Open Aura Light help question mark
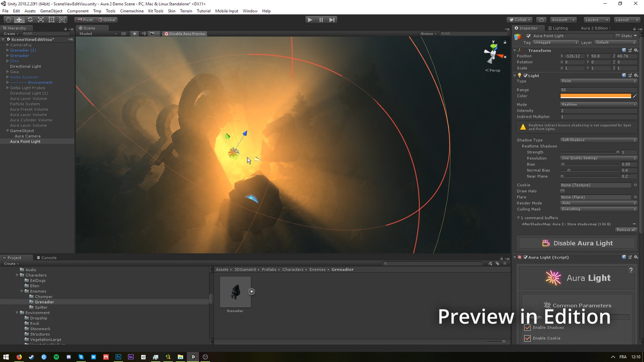The height and width of the screenshot is (362, 644). [x=631, y=270]
